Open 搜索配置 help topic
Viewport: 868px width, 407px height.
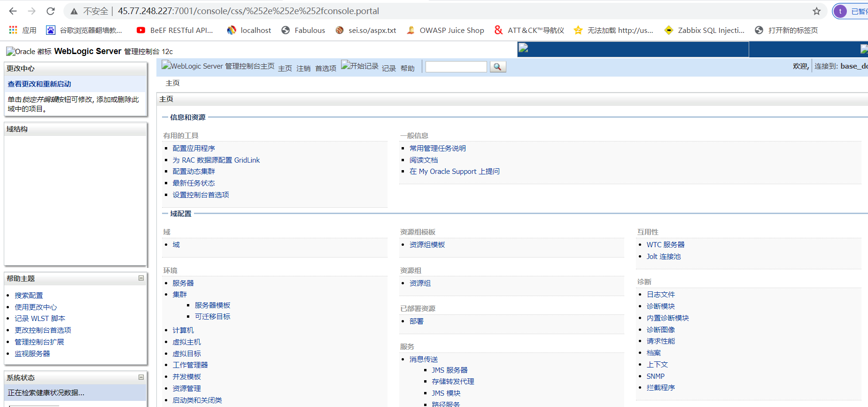tap(29, 295)
